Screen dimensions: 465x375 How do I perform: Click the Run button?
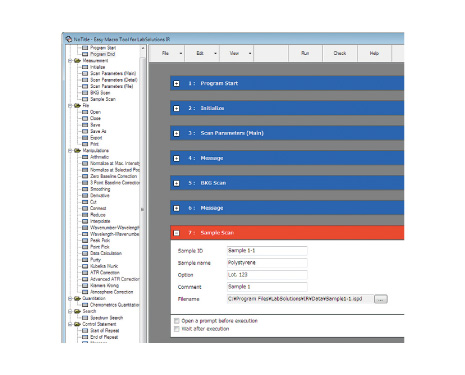[x=305, y=53]
